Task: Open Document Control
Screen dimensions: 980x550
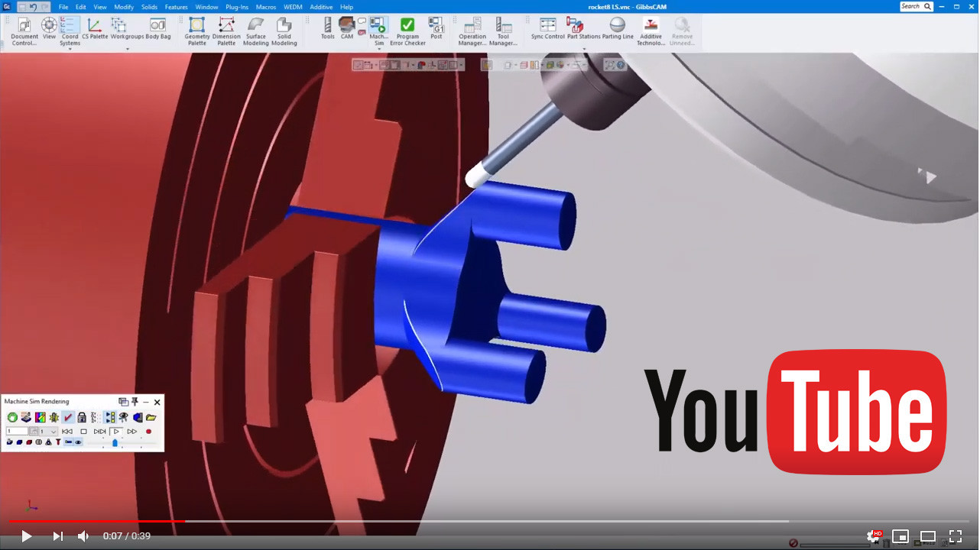Action: coord(24,31)
